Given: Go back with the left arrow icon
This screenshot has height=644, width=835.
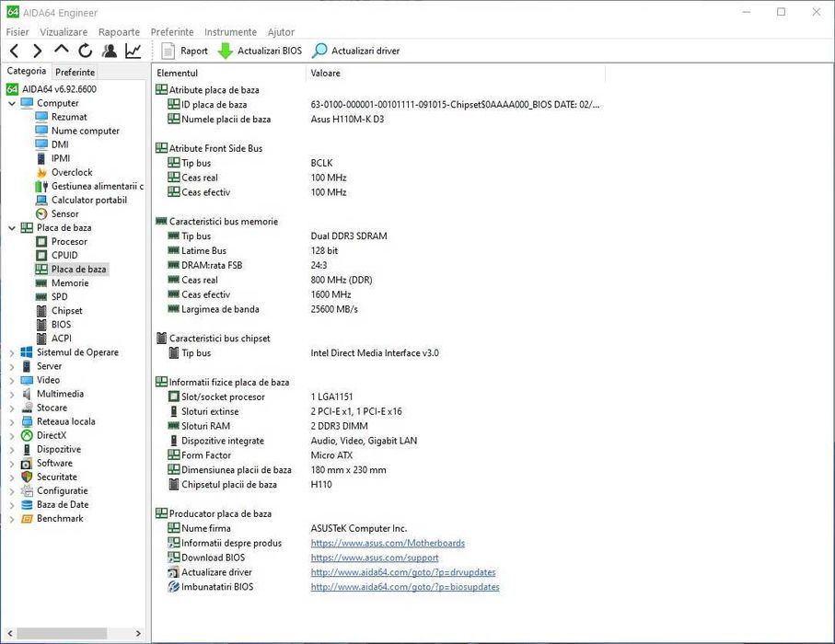Looking at the screenshot, I should [15, 52].
